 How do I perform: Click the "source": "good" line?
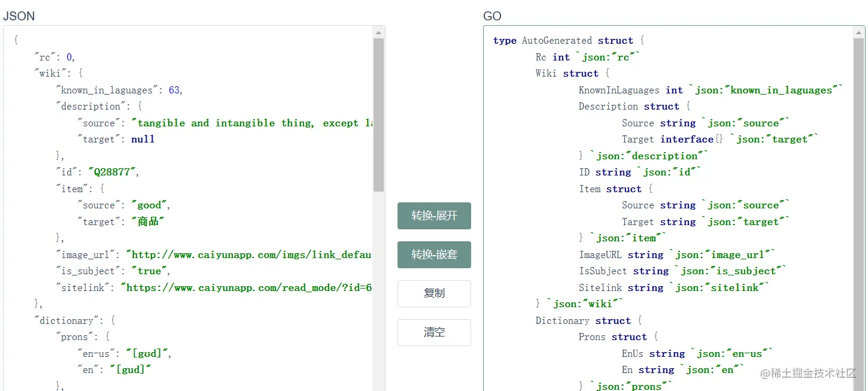click(x=124, y=205)
